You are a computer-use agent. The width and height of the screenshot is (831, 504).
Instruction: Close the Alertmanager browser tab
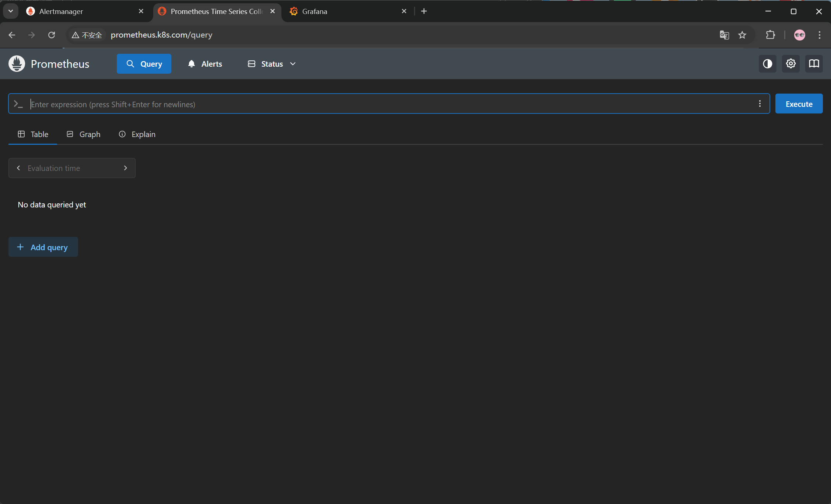[141, 11]
